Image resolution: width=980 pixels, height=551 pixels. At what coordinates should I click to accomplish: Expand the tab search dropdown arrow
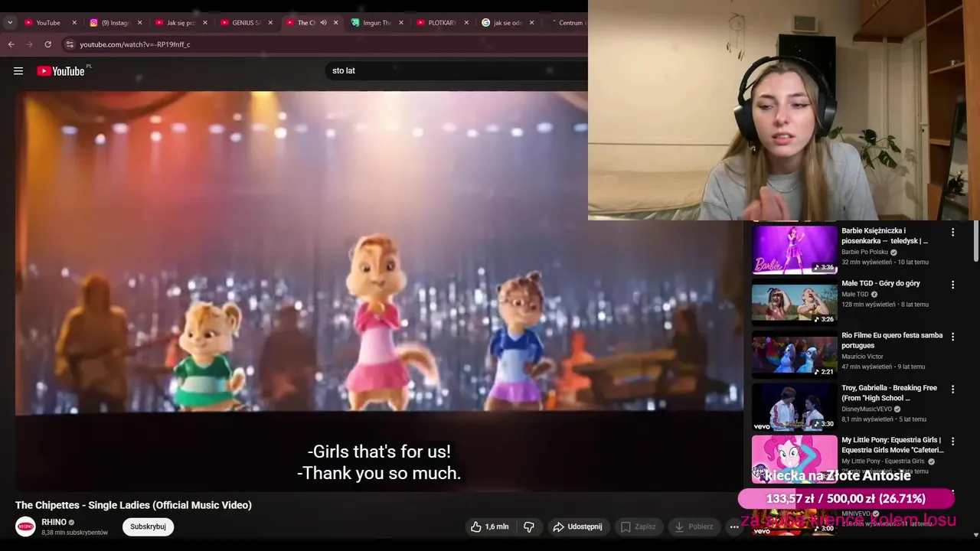pos(10,23)
